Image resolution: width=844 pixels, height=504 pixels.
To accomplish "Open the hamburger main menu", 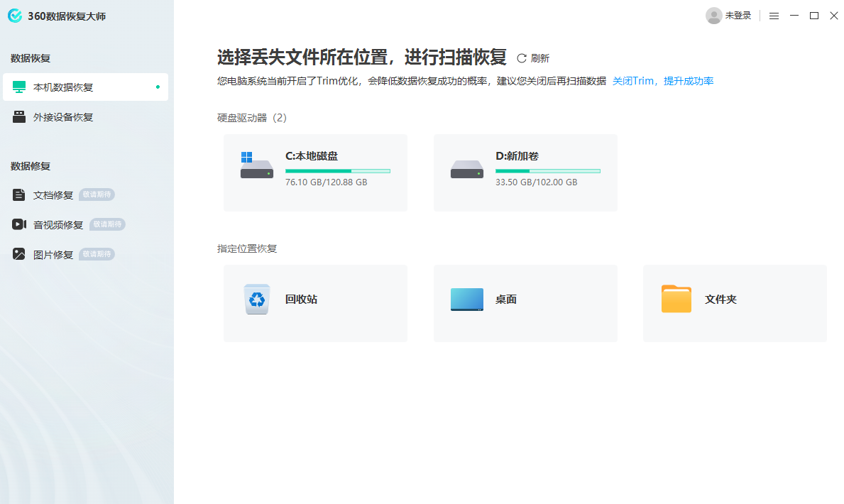I will coord(774,15).
